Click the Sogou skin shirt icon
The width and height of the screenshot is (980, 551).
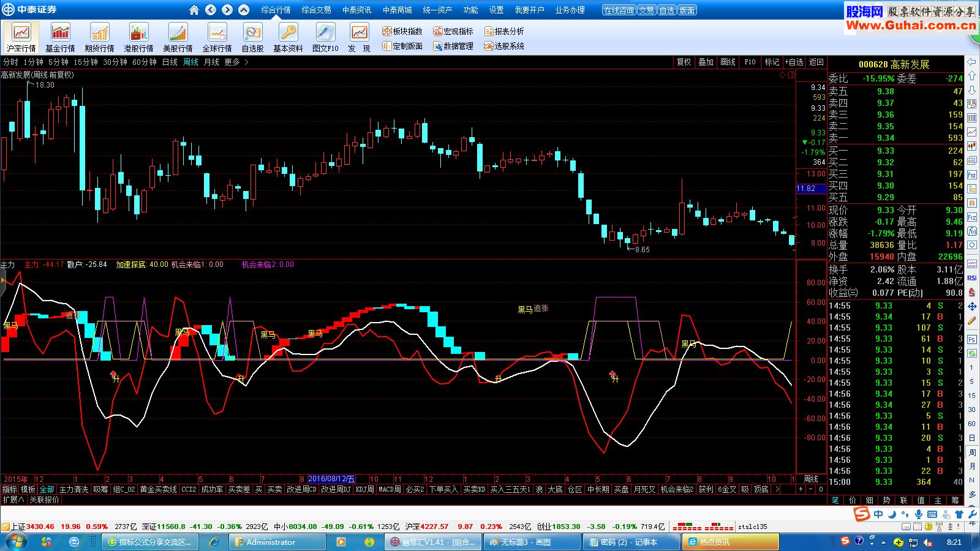click(959, 514)
